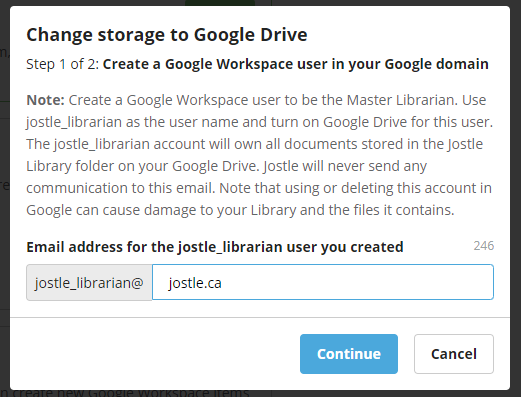Click the 'Email address for the jostle_librarian' label
Viewport: 521px width, 397px height.
(215, 247)
